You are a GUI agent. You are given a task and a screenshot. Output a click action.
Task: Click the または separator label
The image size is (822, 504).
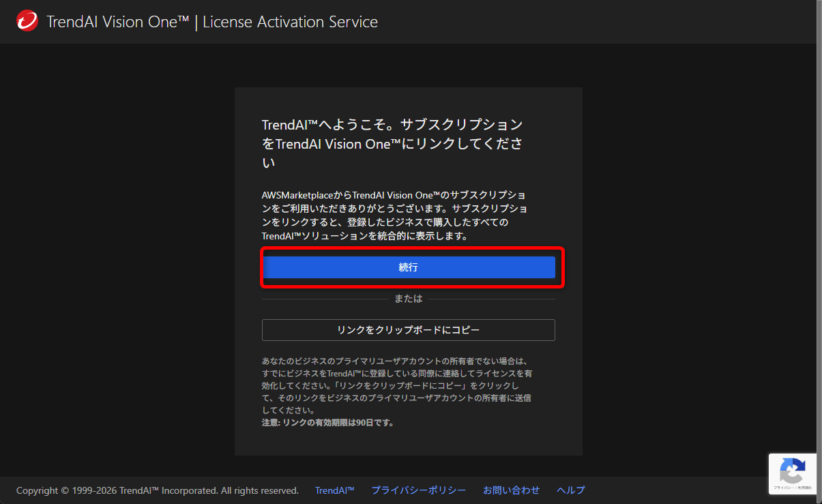409,299
